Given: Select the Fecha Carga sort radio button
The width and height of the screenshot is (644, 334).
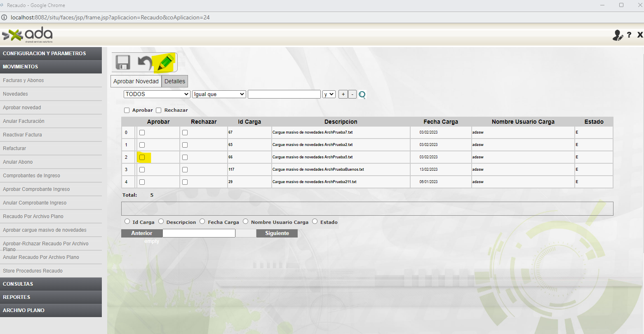Looking at the screenshot, I should 202,221.
